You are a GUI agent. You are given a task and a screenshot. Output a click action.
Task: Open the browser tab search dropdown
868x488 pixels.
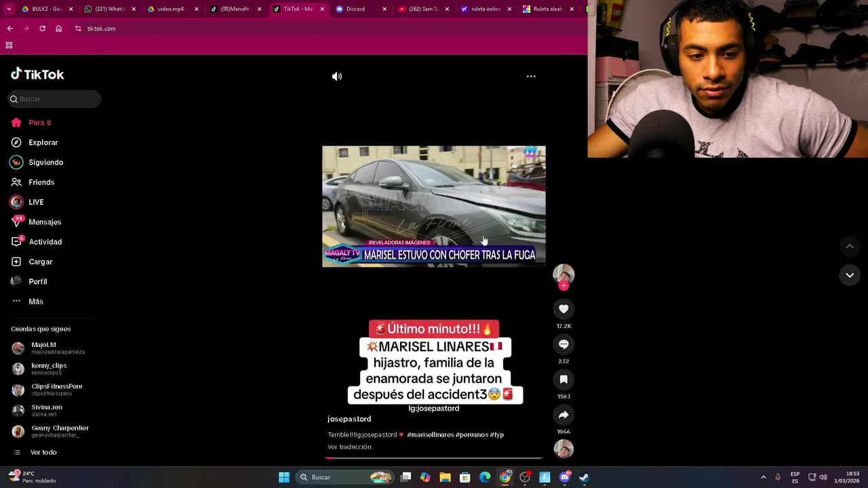[x=9, y=9]
